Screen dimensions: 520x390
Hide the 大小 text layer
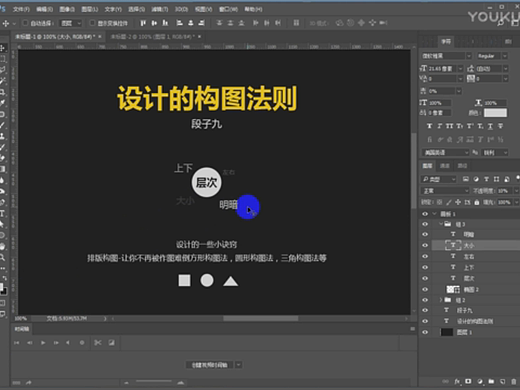tap(425, 245)
